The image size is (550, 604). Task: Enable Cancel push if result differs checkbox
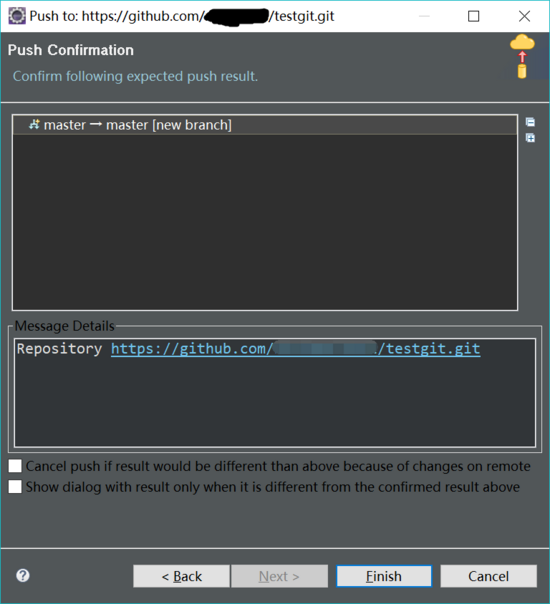(x=15, y=466)
